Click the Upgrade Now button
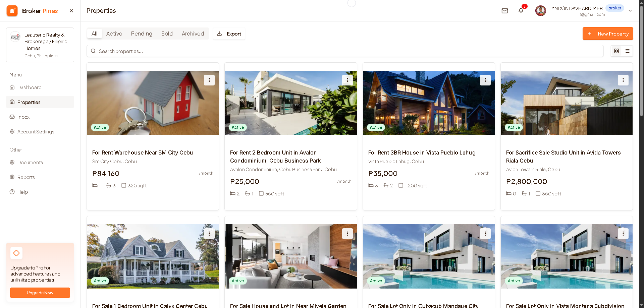This screenshot has height=308, width=644. tap(40, 293)
